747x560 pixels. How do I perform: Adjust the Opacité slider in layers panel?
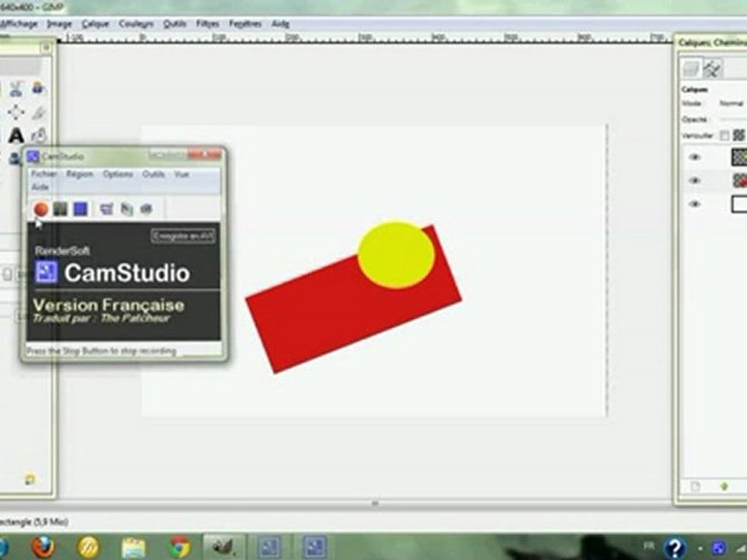point(733,119)
